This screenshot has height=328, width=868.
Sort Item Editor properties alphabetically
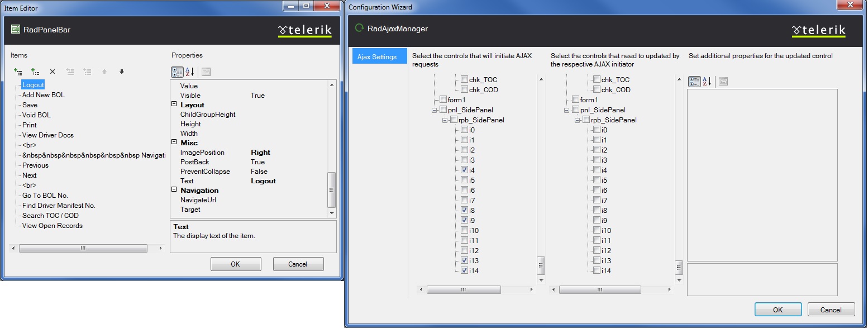(x=189, y=72)
